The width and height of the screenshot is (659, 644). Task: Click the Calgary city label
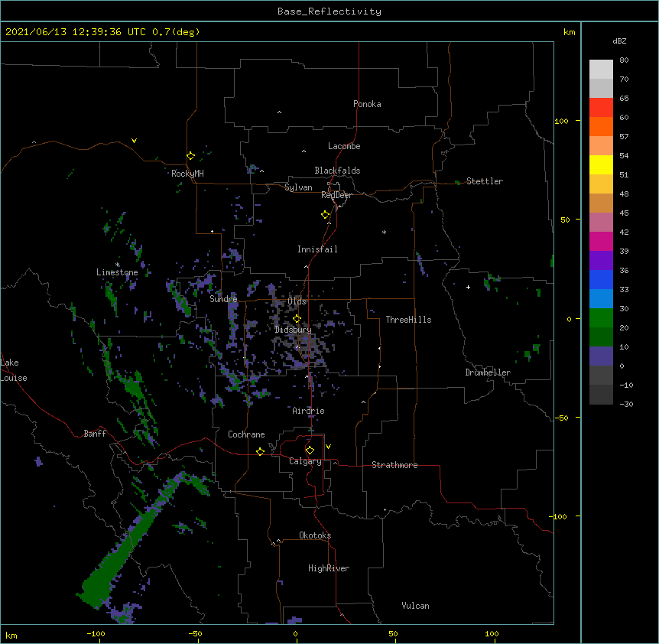305,461
